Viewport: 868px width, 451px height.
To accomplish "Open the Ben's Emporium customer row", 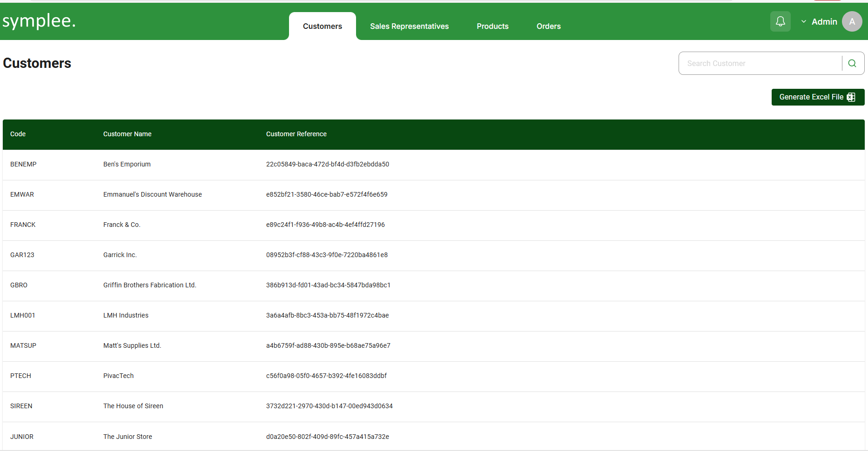I will pyautogui.click(x=127, y=164).
